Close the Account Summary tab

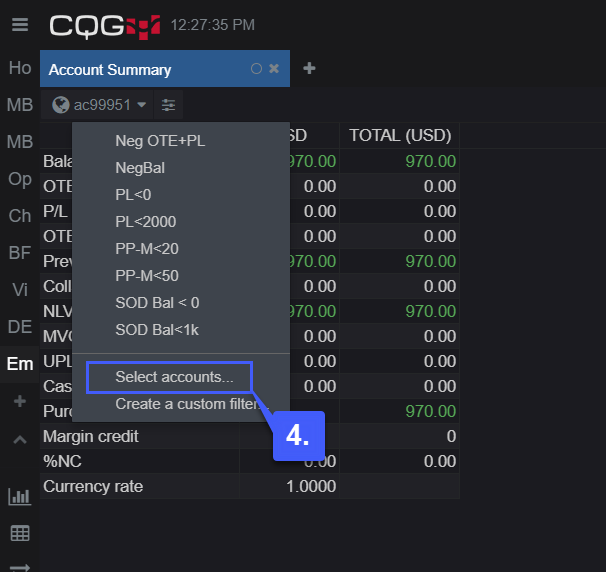tap(274, 69)
